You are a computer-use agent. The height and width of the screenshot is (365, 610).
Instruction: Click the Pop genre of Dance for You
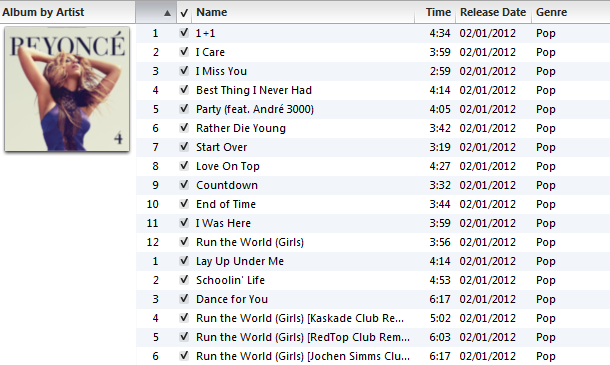click(545, 300)
